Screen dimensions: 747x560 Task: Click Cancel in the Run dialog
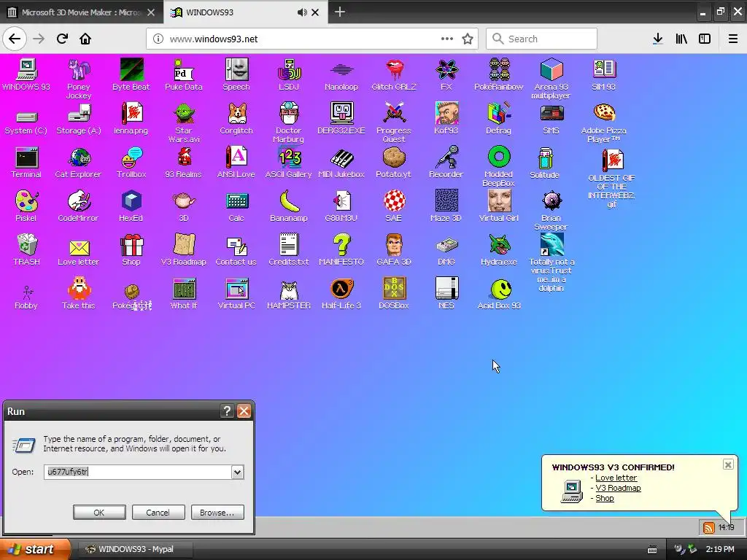(158, 513)
